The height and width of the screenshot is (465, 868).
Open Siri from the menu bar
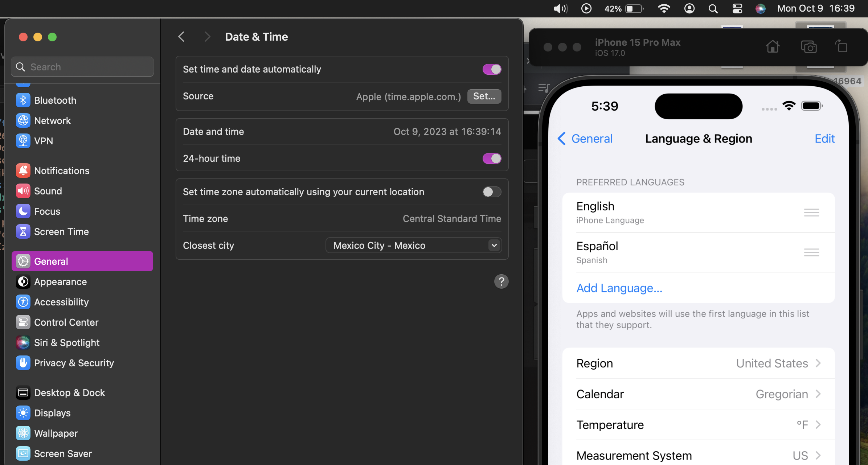pos(760,8)
